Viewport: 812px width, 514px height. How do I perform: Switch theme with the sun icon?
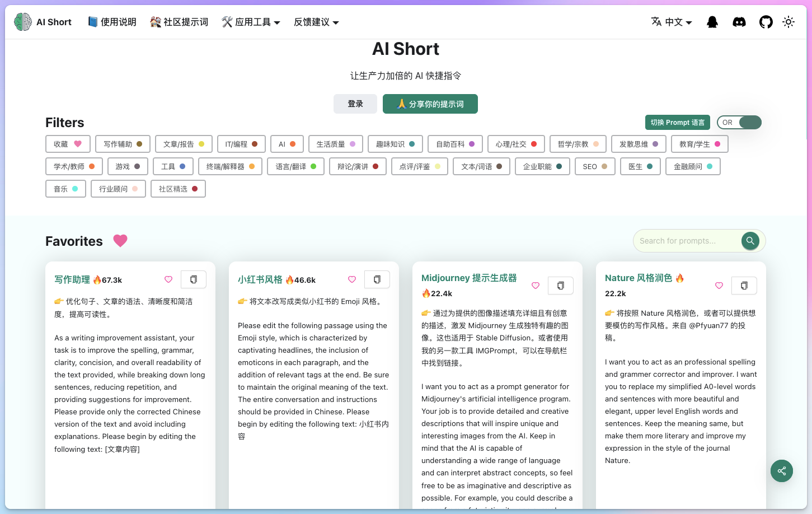788,22
